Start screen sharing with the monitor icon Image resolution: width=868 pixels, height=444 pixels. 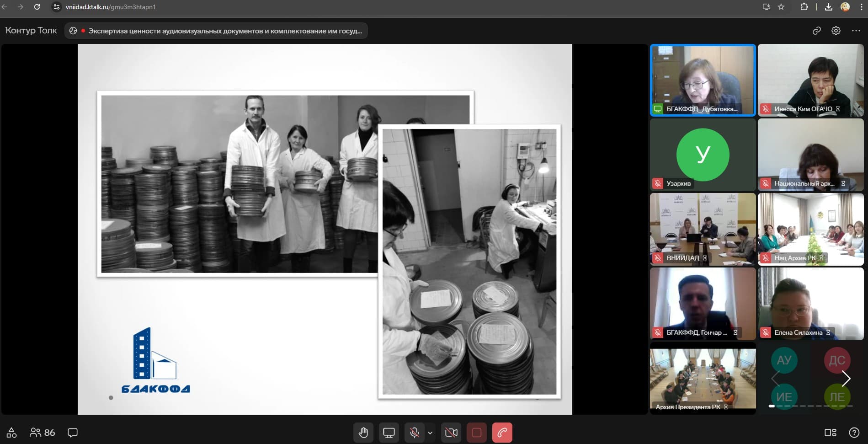(x=389, y=433)
